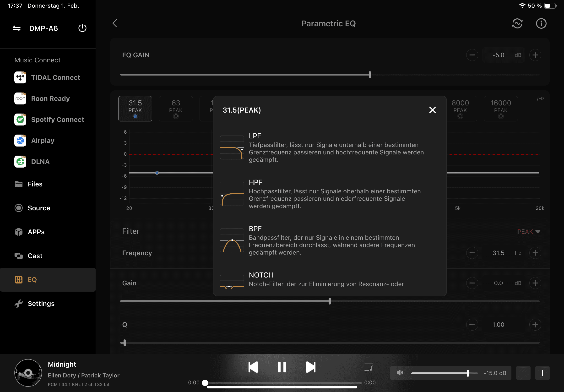564x392 pixels.
Task: Open TIDAL Connect
Action: click(47, 77)
